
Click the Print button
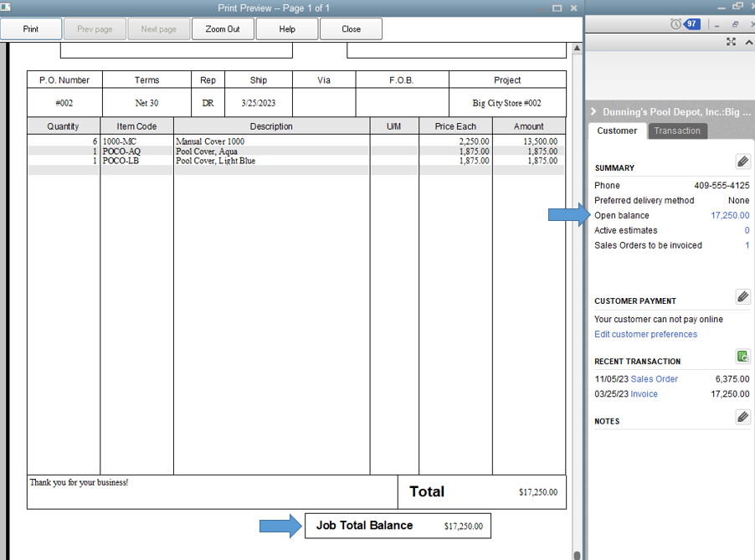[31, 29]
